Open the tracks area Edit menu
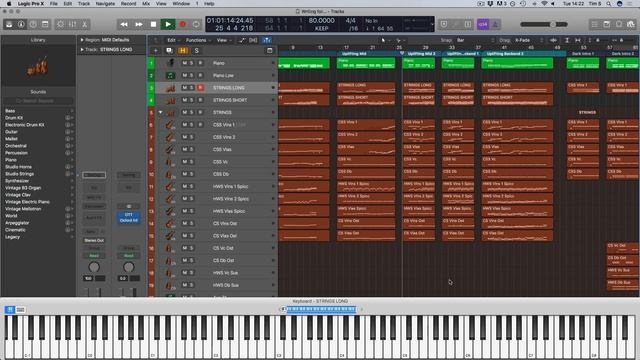The height and width of the screenshot is (360, 640). (x=173, y=40)
